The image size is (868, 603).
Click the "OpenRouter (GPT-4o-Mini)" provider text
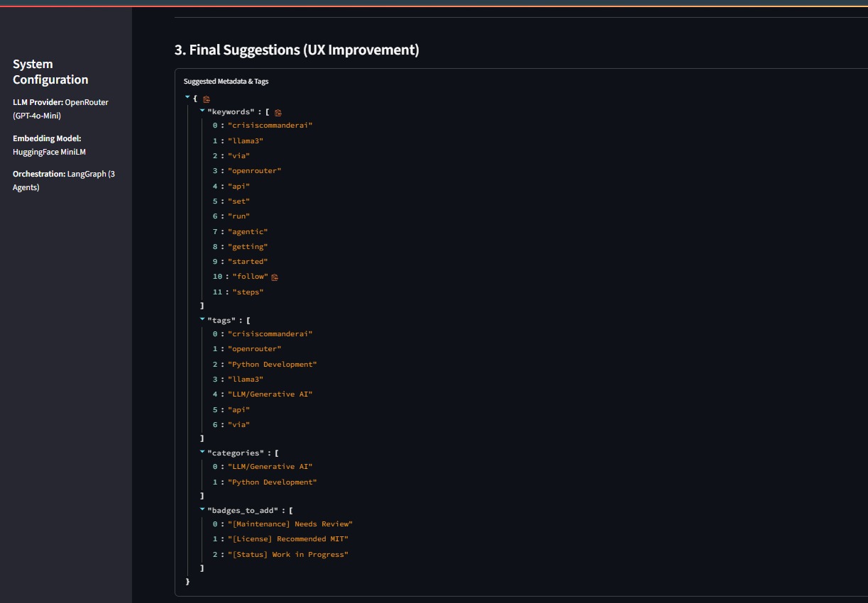click(60, 108)
